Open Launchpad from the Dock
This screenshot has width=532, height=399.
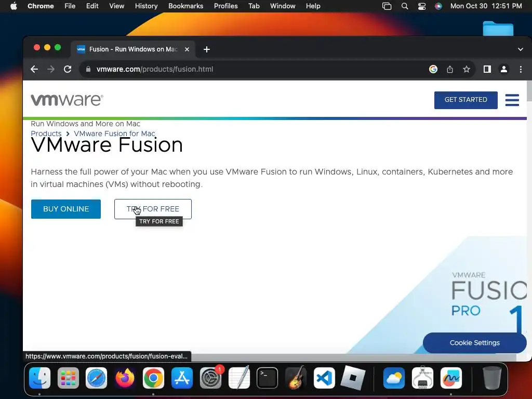point(68,378)
